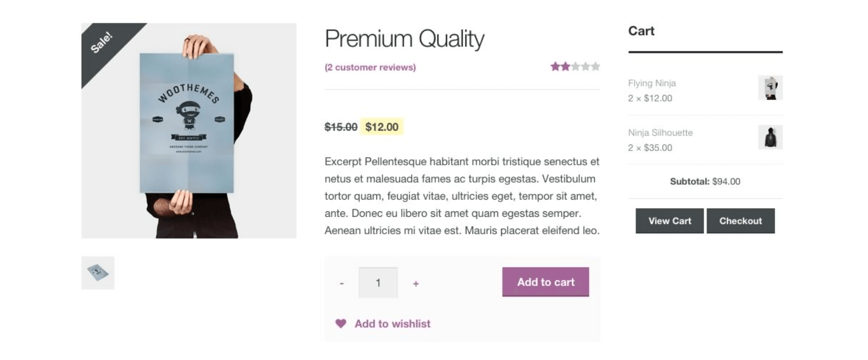Proceed with the Checkout button
The image size is (868, 360).
tap(740, 221)
